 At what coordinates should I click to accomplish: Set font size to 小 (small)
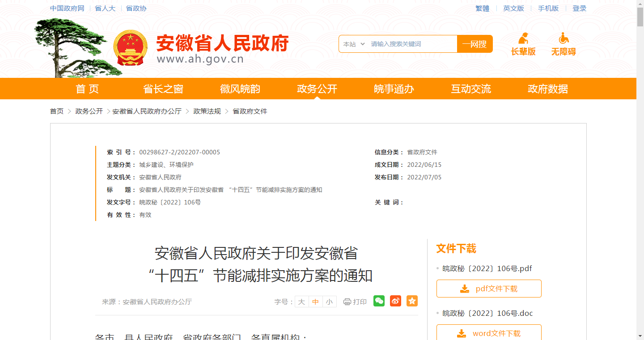coord(329,302)
